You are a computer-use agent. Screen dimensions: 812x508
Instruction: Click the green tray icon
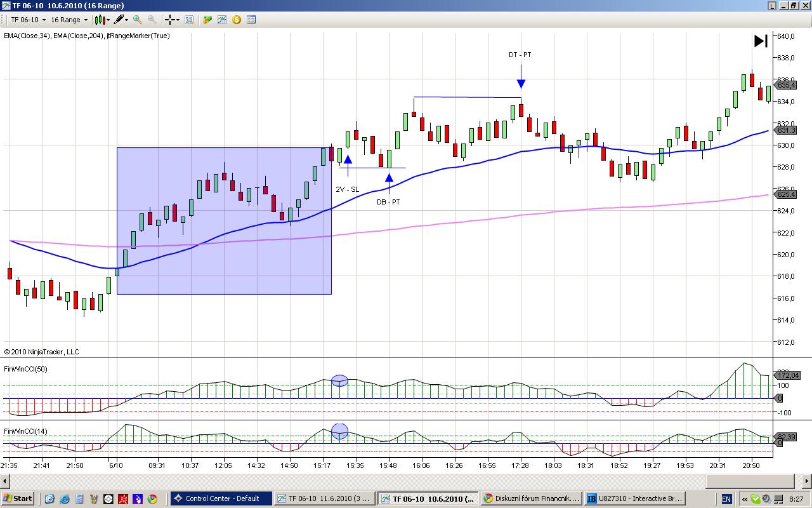point(756,499)
